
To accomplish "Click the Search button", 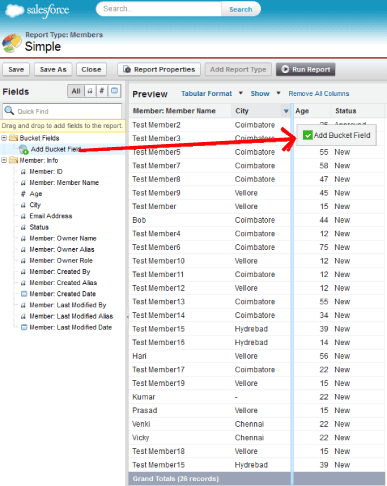I will point(241,9).
